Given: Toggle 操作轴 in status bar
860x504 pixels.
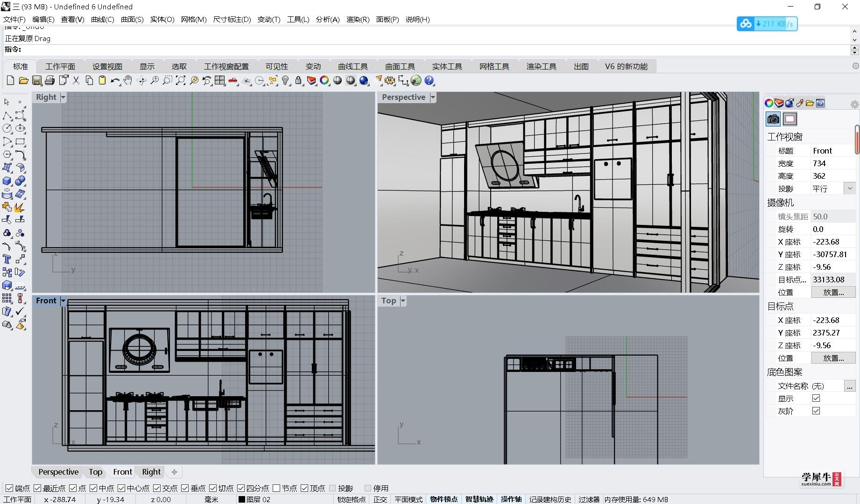Looking at the screenshot, I should (511, 499).
